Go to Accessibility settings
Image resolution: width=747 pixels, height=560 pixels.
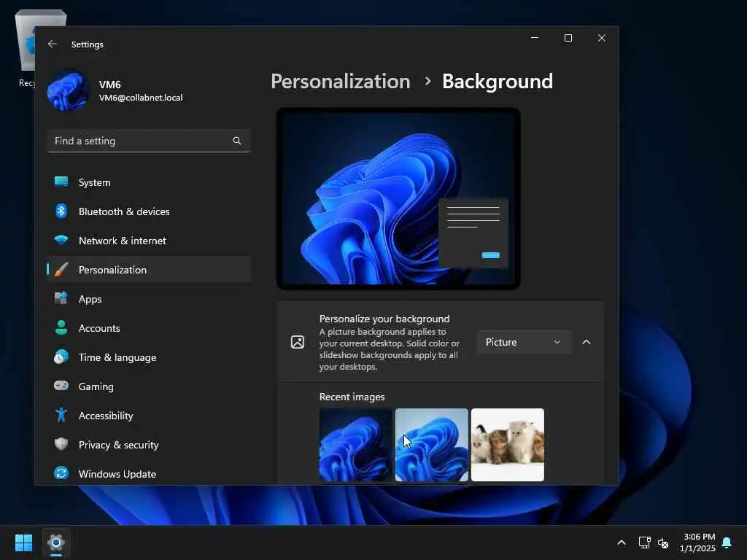[149, 415]
